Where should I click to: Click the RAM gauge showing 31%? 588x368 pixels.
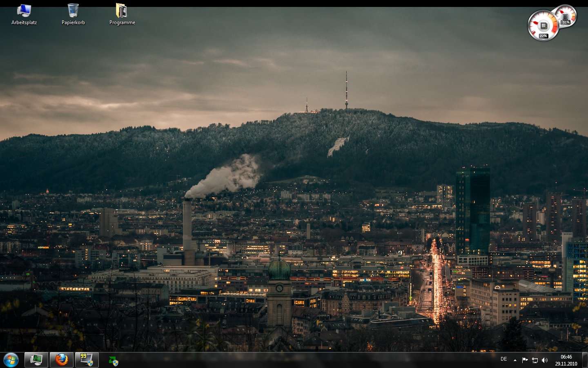point(566,16)
